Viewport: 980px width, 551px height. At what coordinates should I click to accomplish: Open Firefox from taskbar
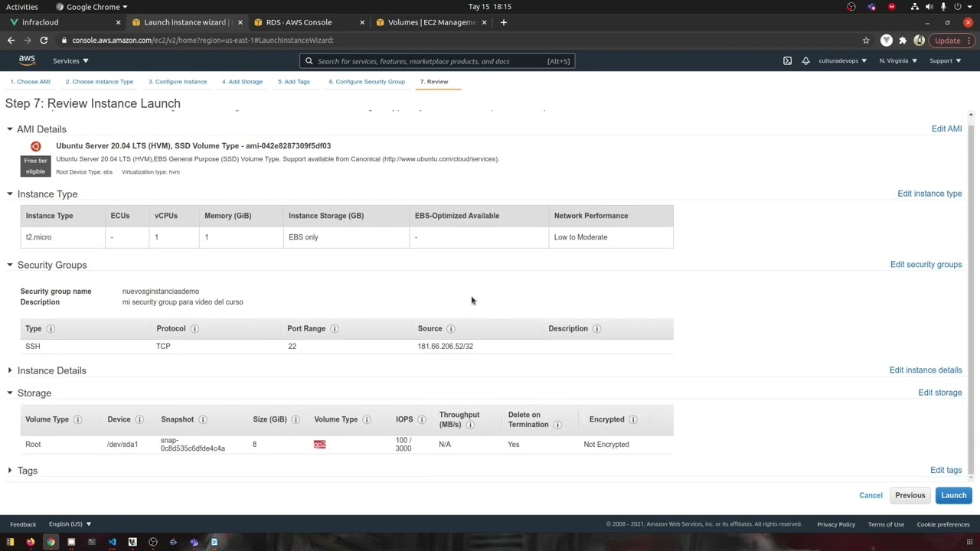click(x=30, y=543)
